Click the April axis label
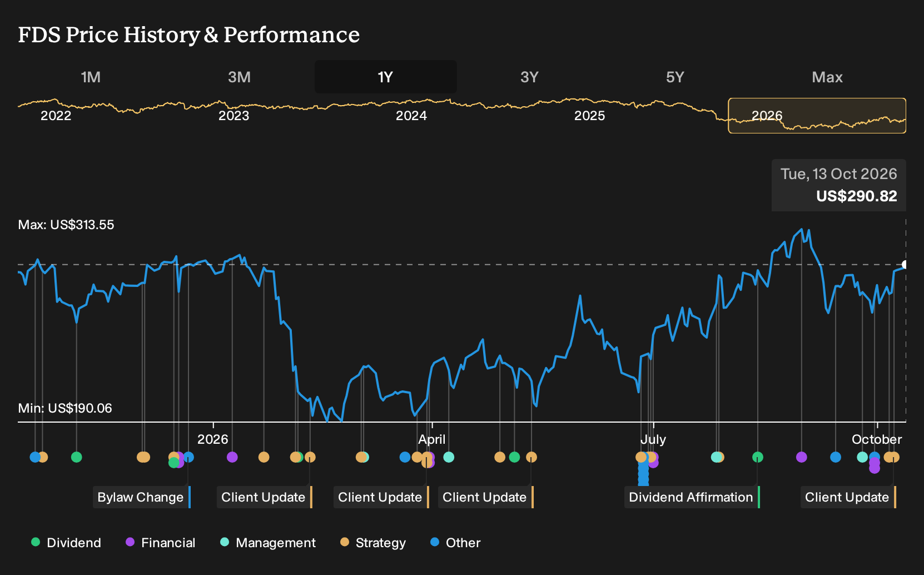924x575 pixels. tap(432, 439)
